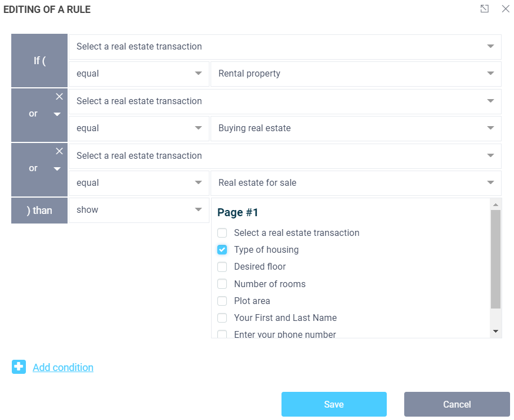Open the 'or' operator menu of third condition
Image resolution: width=514 pixels, height=420 pixels.
coord(56,168)
